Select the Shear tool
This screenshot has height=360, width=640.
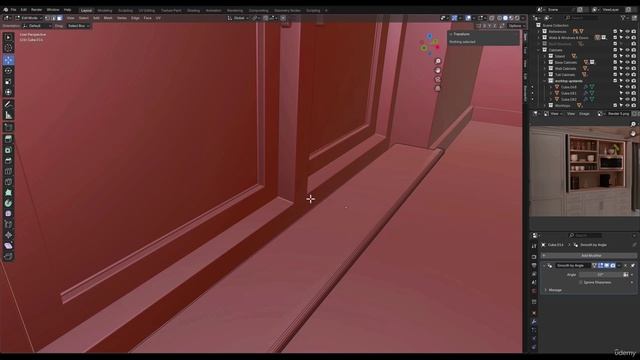(8, 245)
